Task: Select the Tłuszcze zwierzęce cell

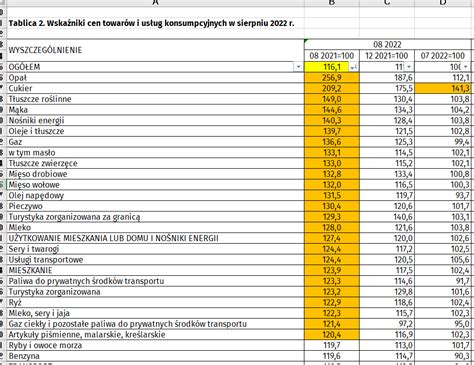Action: (155, 163)
